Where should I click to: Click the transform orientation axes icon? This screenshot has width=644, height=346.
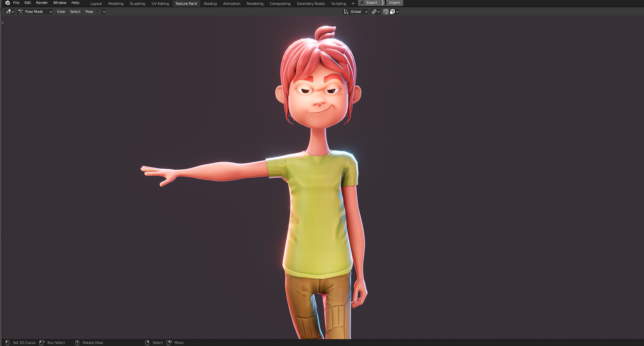pos(346,12)
